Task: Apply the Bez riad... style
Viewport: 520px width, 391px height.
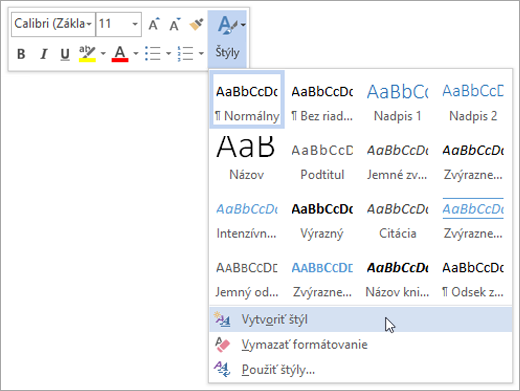Action: pyautogui.click(x=322, y=99)
